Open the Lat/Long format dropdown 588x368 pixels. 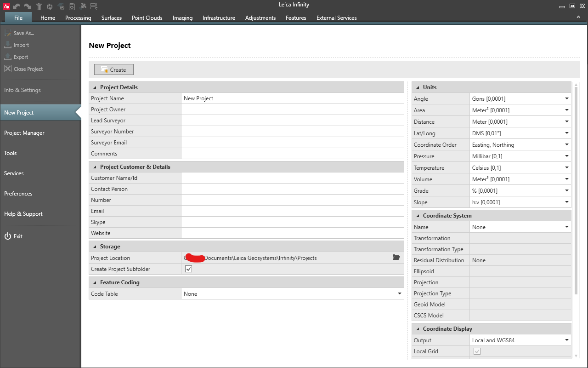coord(567,133)
